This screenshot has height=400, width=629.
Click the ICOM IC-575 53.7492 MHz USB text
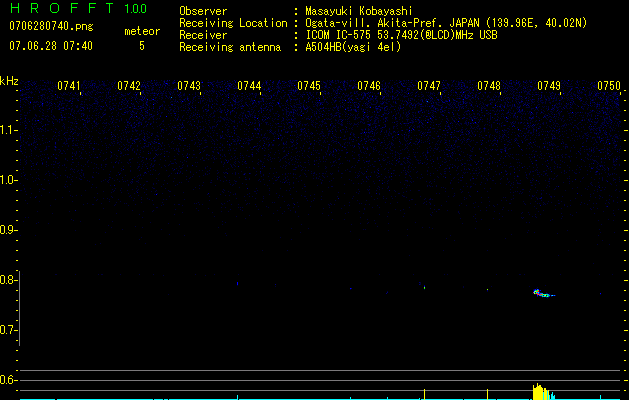[402, 35]
